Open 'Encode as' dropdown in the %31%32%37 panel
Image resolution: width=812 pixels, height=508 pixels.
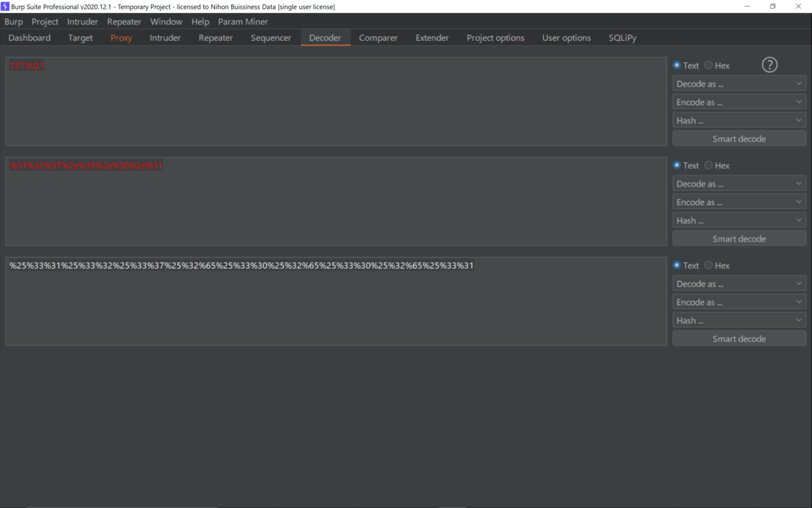click(x=739, y=202)
